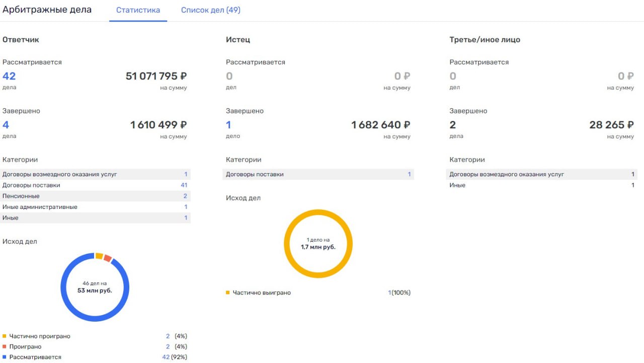This screenshot has width=644, height=363.
Task: Select the third-party completed amount 28 265 ₽
Action: [x=611, y=125]
